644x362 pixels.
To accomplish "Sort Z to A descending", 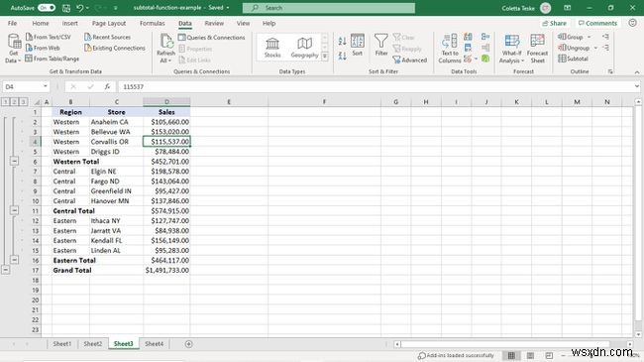I will (x=342, y=56).
